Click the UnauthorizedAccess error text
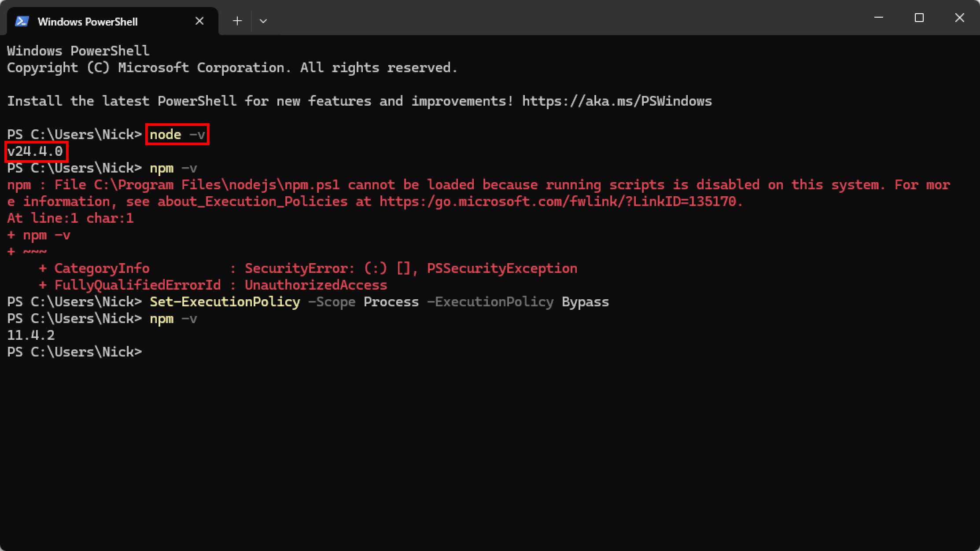 point(316,285)
